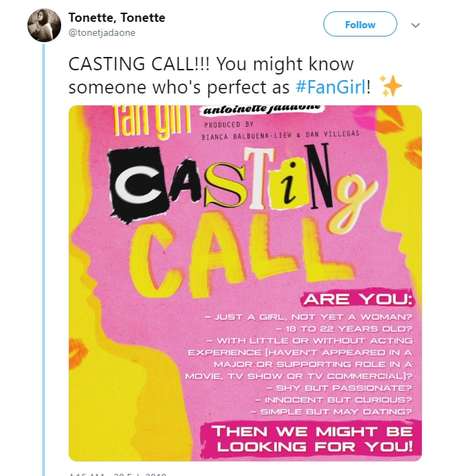This screenshot has width=464, height=476.
Task: Visit the @tonetjadaone handle link
Action: pyautogui.click(x=102, y=32)
